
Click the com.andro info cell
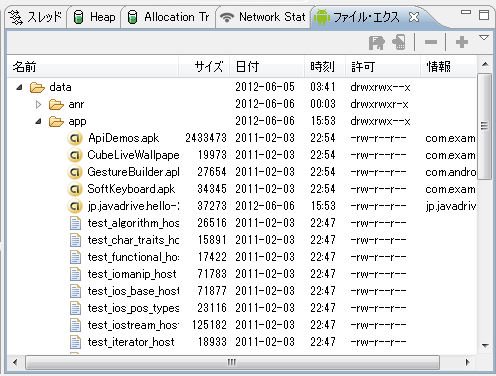coord(451,172)
